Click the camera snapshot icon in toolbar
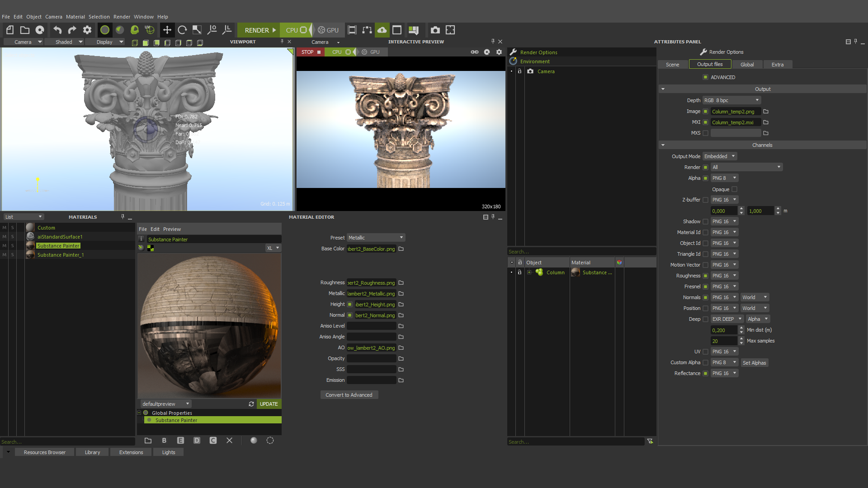The width and height of the screenshot is (868, 488). [x=435, y=30]
